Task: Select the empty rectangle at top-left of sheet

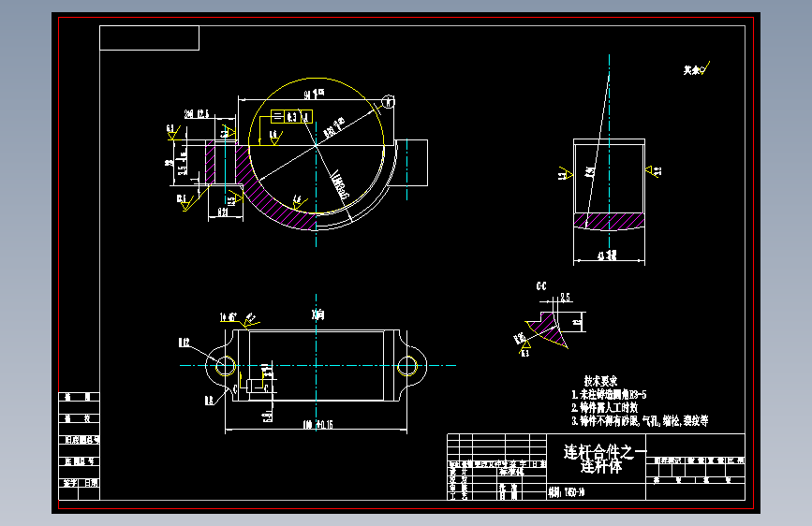Action: pos(149,37)
